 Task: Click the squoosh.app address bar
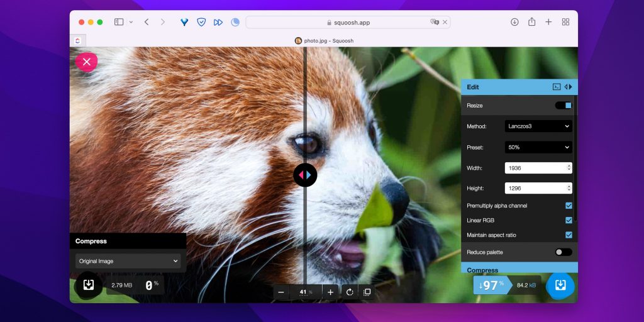pos(348,22)
